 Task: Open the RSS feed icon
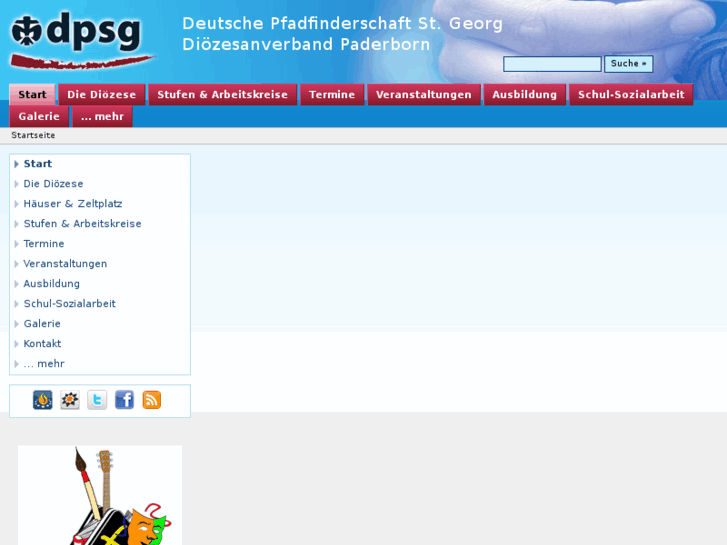152,400
